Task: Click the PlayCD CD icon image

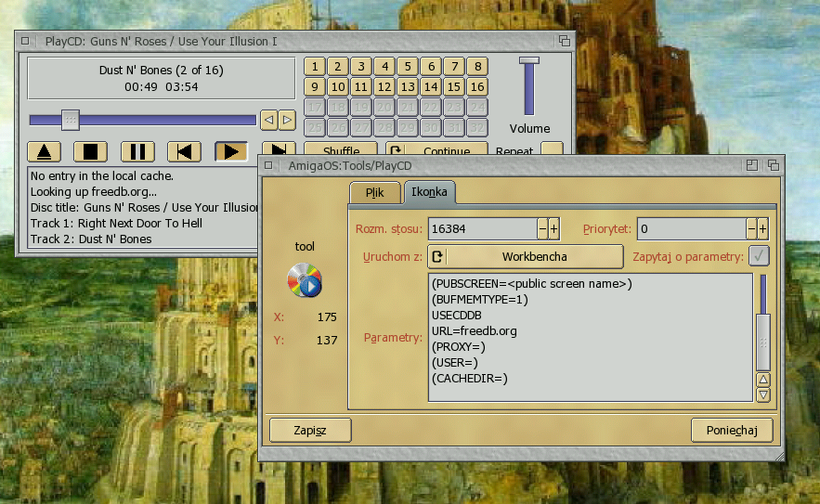Action: pyautogui.click(x=305, y=280)
